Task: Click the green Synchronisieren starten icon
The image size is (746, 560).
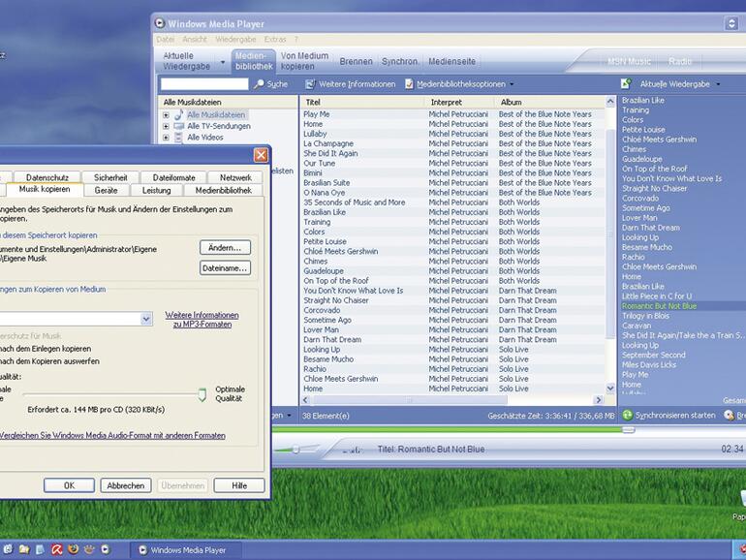Action: click(x=628, y=416)
